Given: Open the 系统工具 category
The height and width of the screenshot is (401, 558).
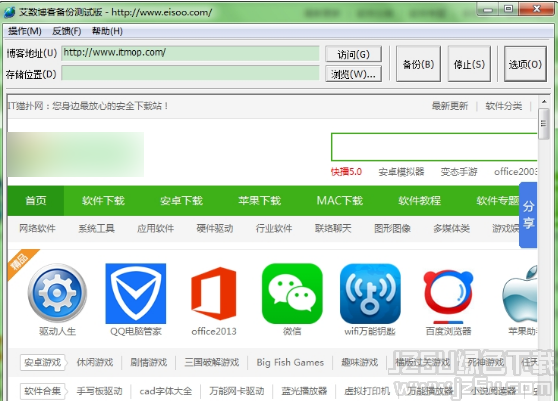Looking at the screenshot, I should coord(96,228).
